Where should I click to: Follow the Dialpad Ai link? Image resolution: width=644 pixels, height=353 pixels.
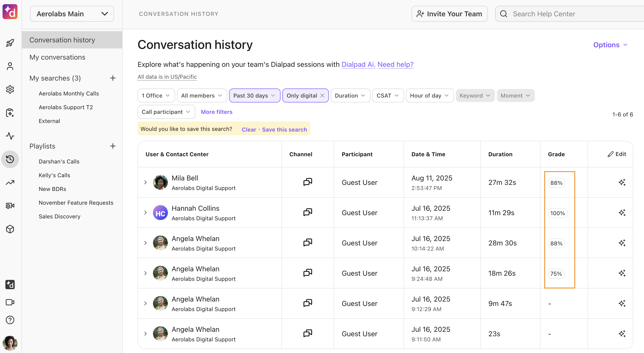tap(358, 64)
